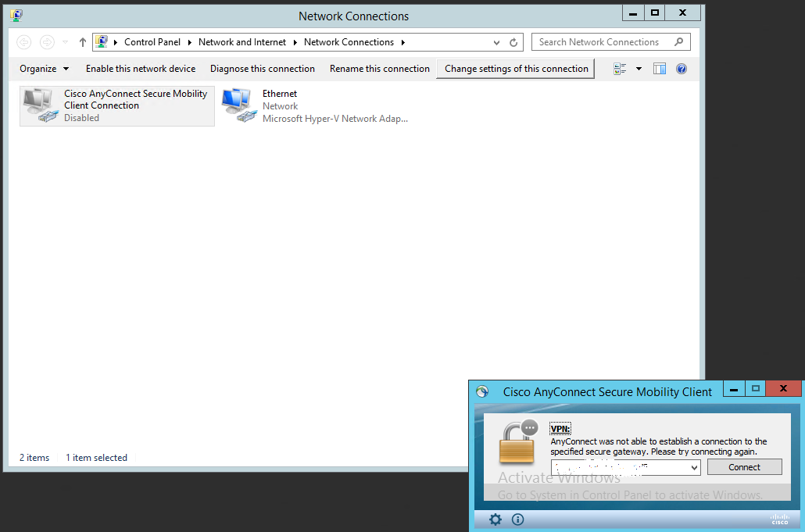Click the Control Panel breadcrumb
Viewport: 805px width, 532px height.
pyautogui.click(x=152, y=42)
